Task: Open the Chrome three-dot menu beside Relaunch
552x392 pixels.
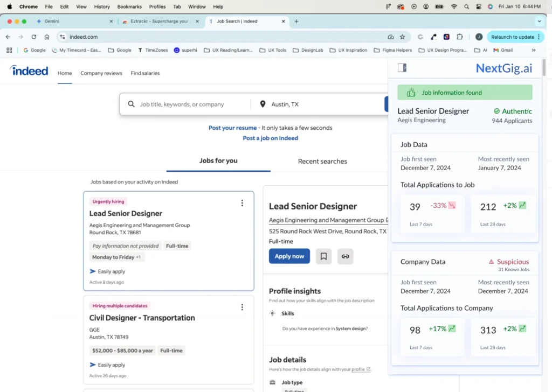Action: 539,37
